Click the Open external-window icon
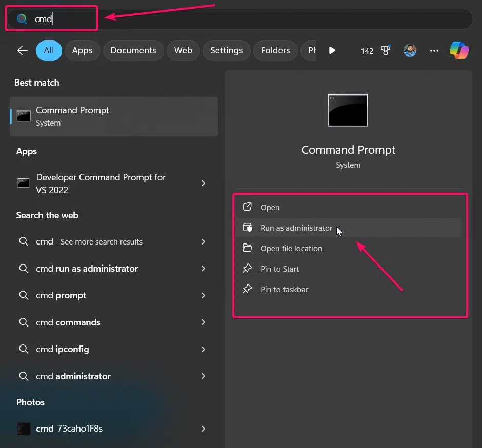Screen dimensions: 482x448 pyautogui.click(x=247, y=207)
